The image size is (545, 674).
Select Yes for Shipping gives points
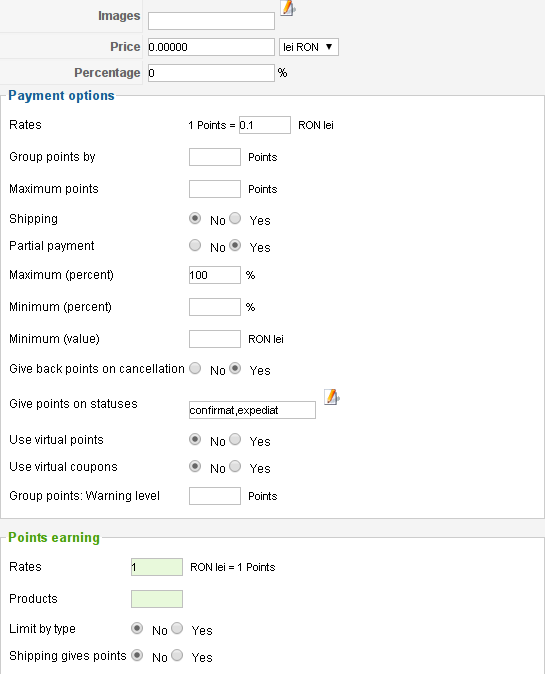point(177,656)
